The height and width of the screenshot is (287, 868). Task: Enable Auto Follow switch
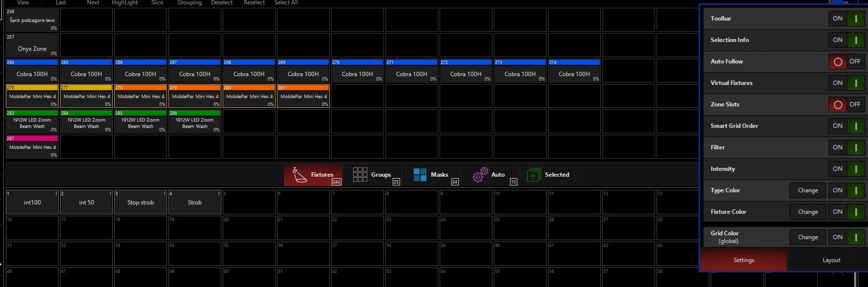(847, 61)
